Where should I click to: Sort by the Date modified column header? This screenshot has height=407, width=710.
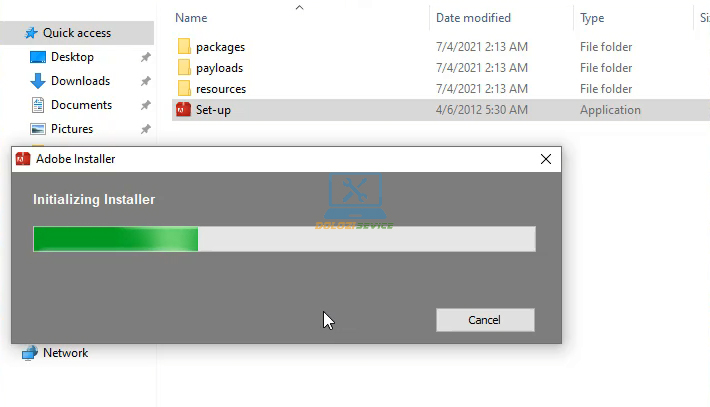point(473,18)
